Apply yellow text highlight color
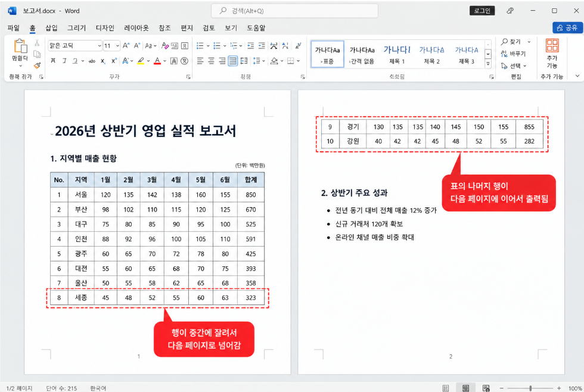The height and width of the screenshot is (392, 584). 141,61
